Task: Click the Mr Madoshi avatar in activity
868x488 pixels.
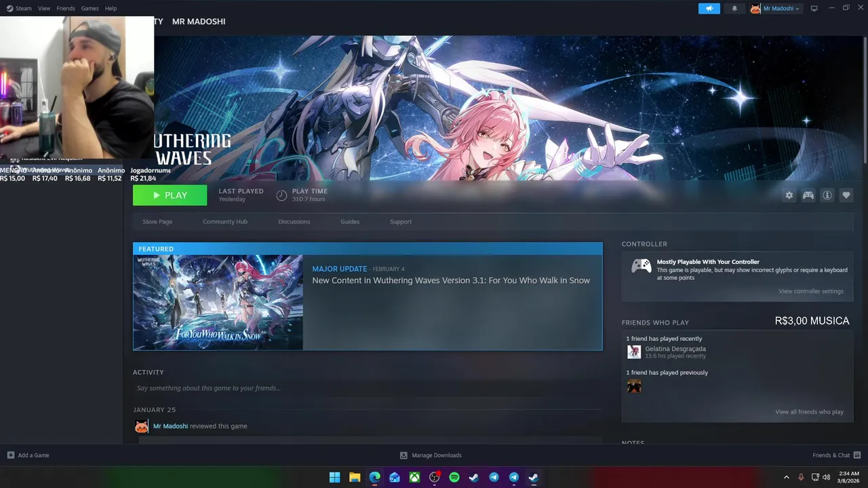Action: (x=141, y=426)
